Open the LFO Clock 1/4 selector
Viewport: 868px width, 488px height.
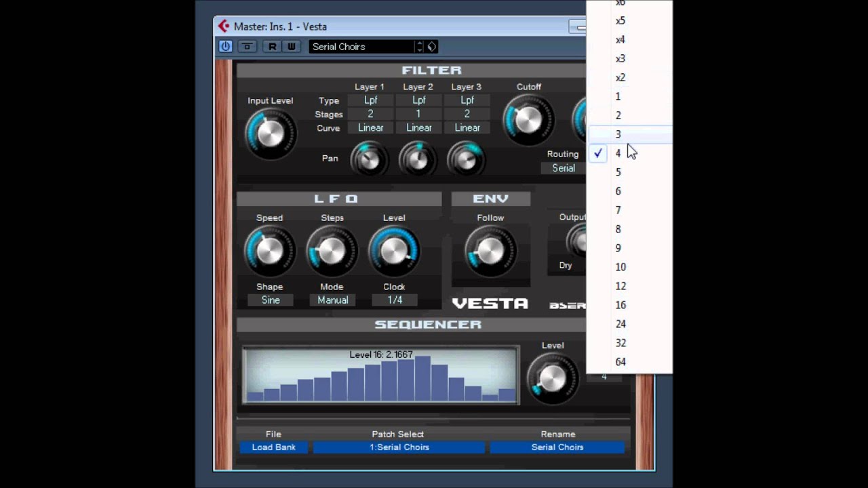coord(395,300)
